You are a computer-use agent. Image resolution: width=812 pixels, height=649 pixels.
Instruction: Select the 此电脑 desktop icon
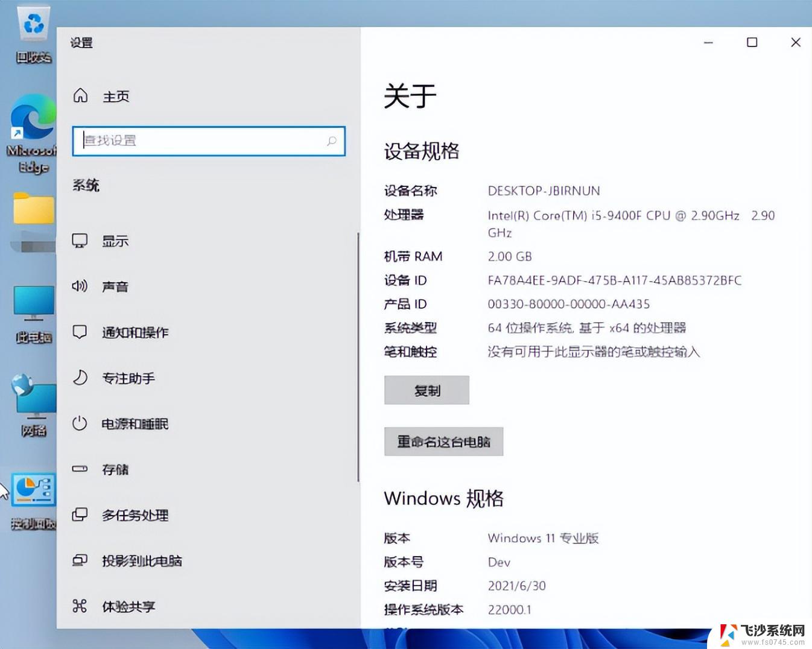34,314
